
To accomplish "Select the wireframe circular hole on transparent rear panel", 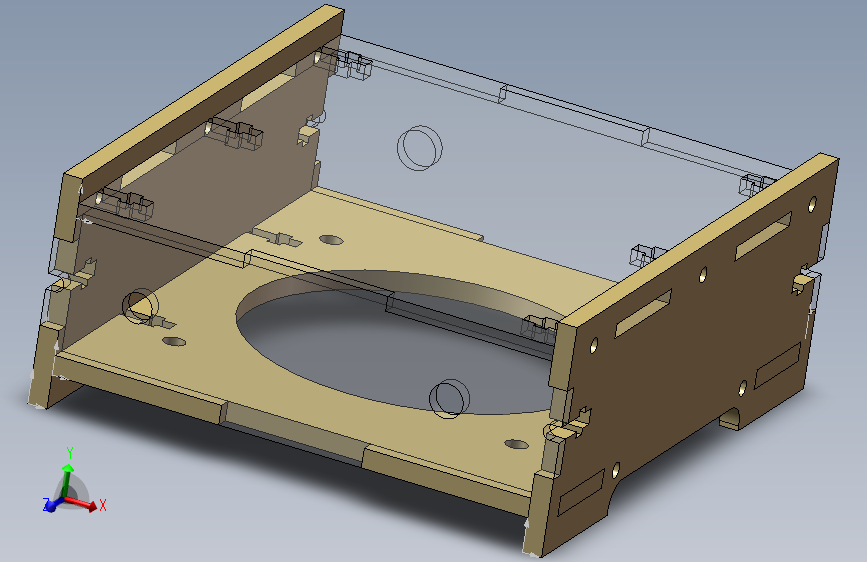I will coord(420,147).
